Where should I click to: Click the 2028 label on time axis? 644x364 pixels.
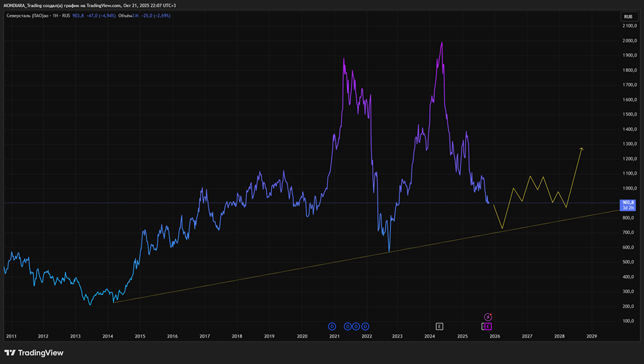point(560,336)
